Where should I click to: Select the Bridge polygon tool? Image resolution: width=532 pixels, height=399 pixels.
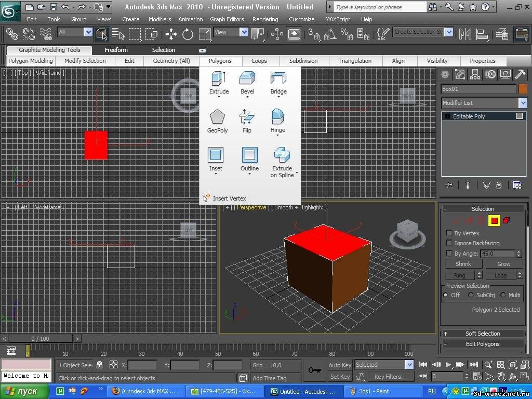coord(278,83)
